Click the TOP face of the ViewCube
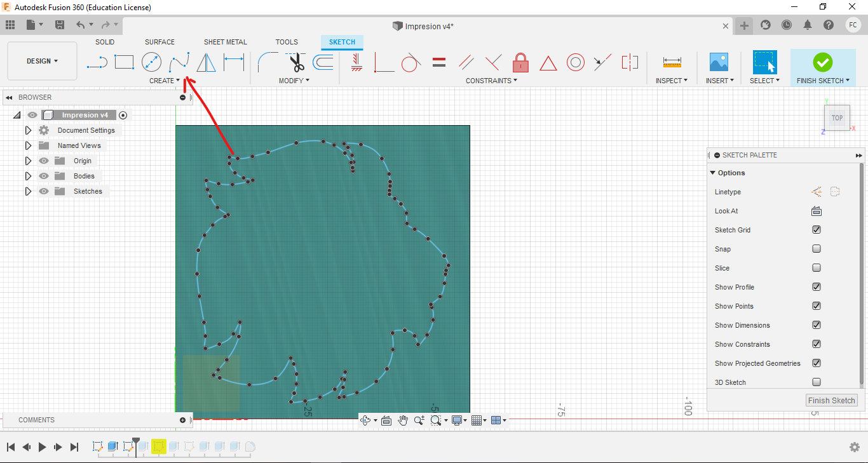The height and width of the screenshot is (463, 868). 837,117
